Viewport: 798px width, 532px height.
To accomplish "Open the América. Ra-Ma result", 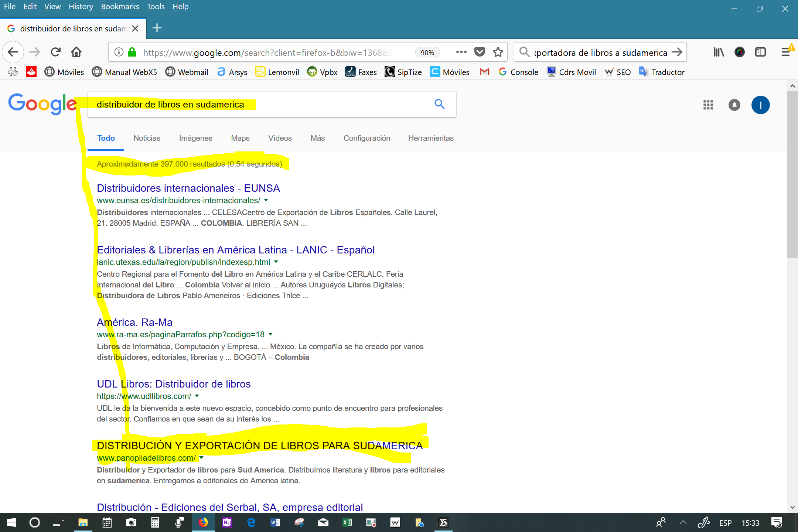I will pyautogui.click(x=134, y=322).
